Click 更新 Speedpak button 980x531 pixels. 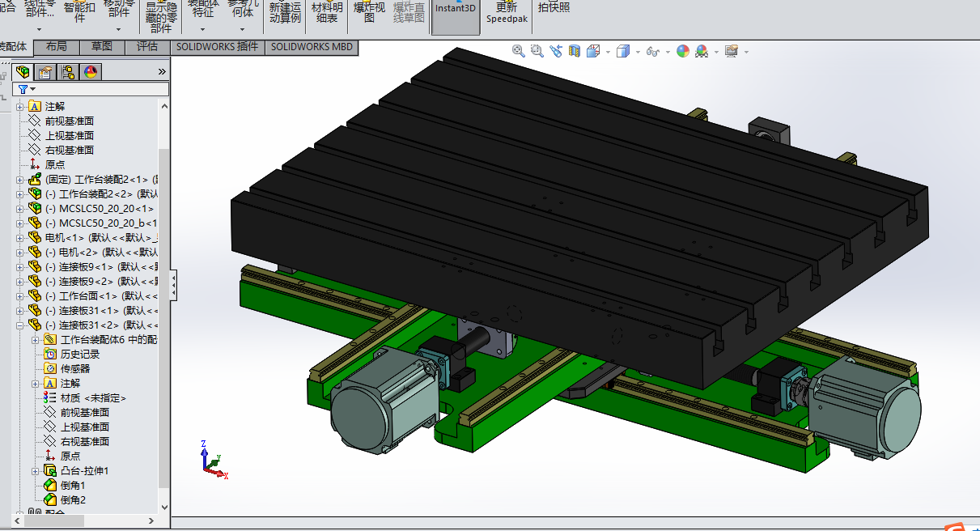[x=507, y=12]
